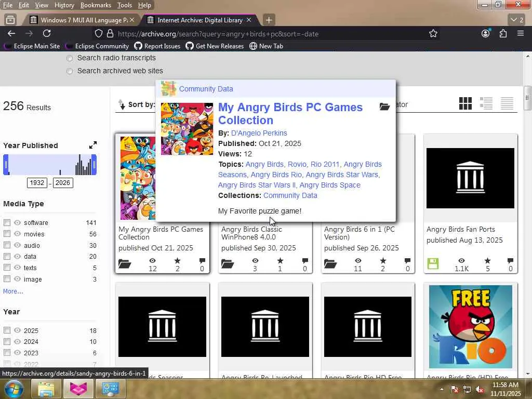The image size is (532, 399).
Task: Toggle sort direction arrow next to Sort by
Action: tap(122, 104)
